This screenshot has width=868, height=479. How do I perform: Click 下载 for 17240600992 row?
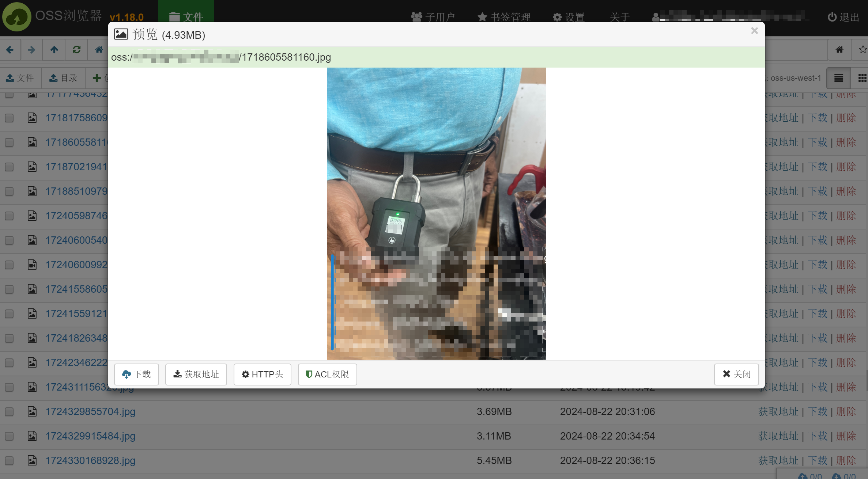(818, 265)
